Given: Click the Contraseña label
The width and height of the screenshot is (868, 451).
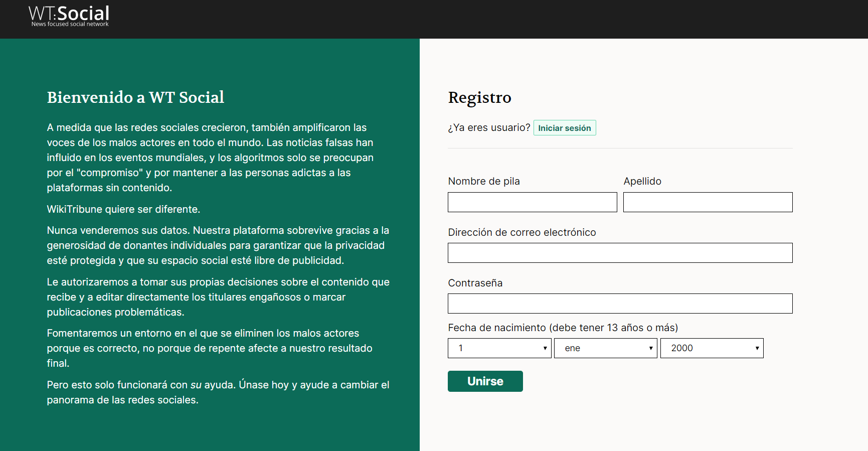Looking at the screenshot, I should (x=475, y=283).
